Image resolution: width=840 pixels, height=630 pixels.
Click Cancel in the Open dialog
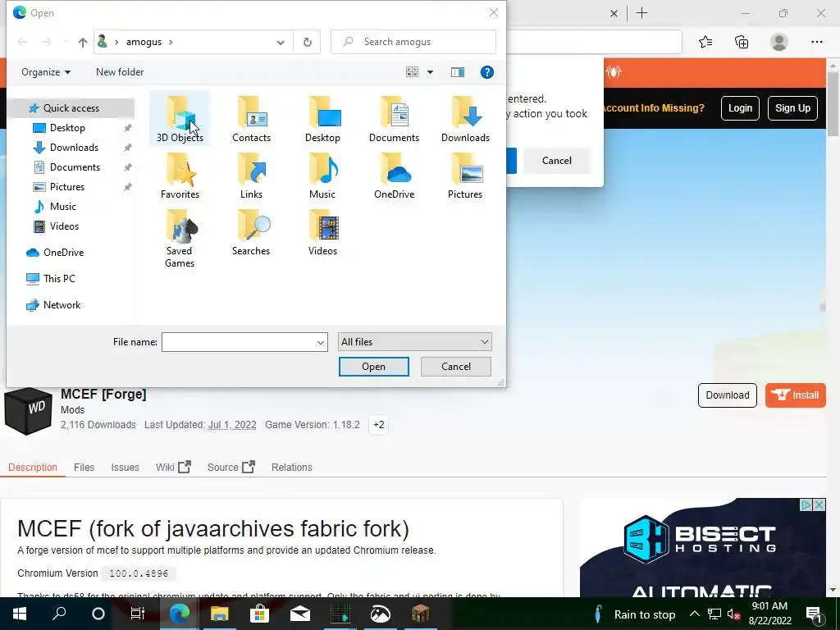(456, 367)
